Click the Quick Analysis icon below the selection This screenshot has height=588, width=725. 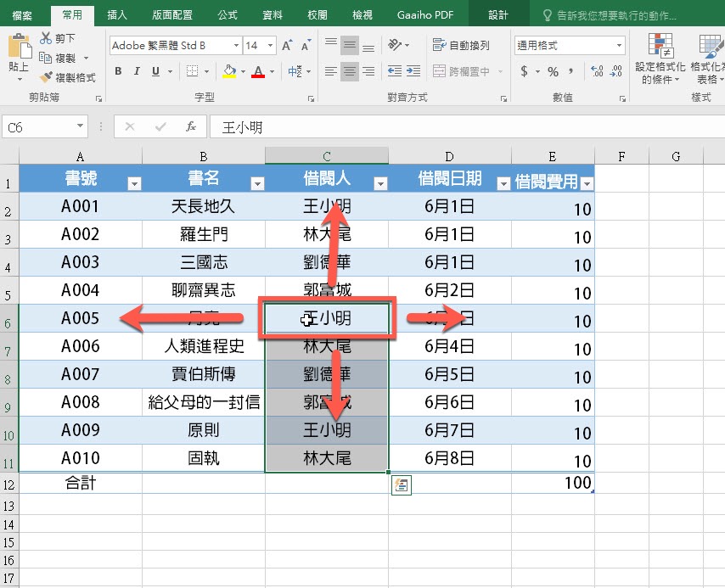coord(401,485)
